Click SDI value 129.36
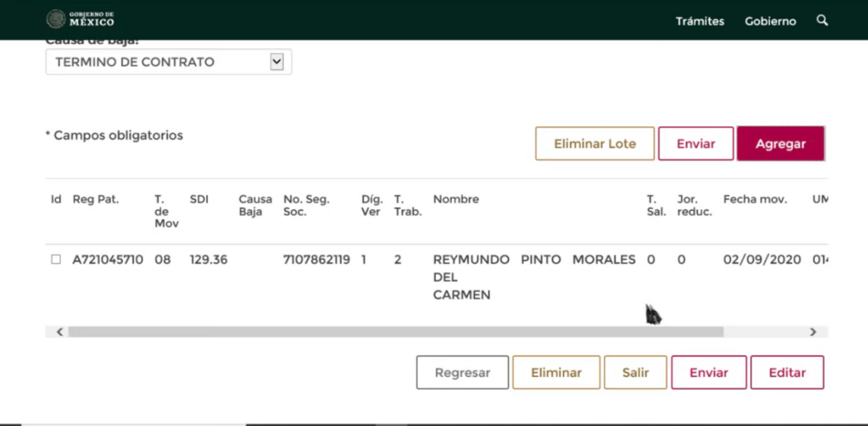The image size is (868, 426). [209, 260]
